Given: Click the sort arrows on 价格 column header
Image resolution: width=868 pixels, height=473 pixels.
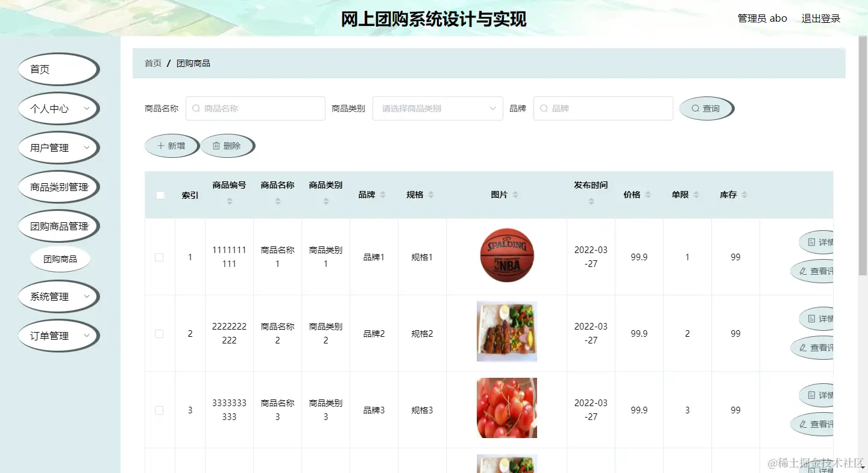Looking at the screenshot, I should pyautogui.click(x=648, y=195).
